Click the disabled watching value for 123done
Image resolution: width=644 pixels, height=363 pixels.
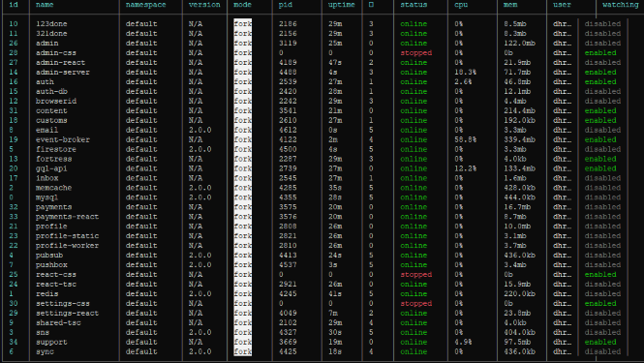point(602,24)
